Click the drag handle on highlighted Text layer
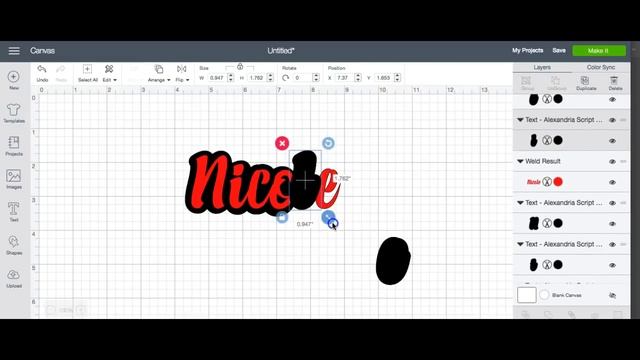Screen dimensions: 640x360 tap(623, 120)
